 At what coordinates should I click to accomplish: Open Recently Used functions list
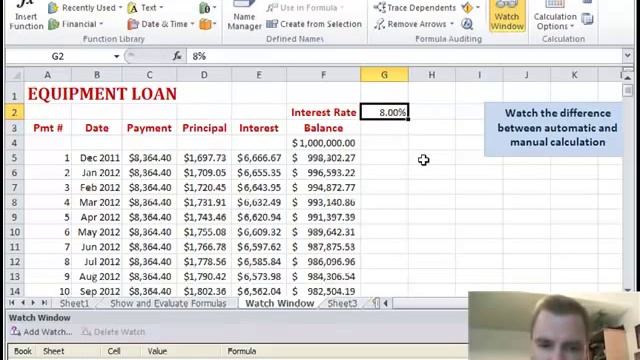pyautogui.click(x=85, y=8)
